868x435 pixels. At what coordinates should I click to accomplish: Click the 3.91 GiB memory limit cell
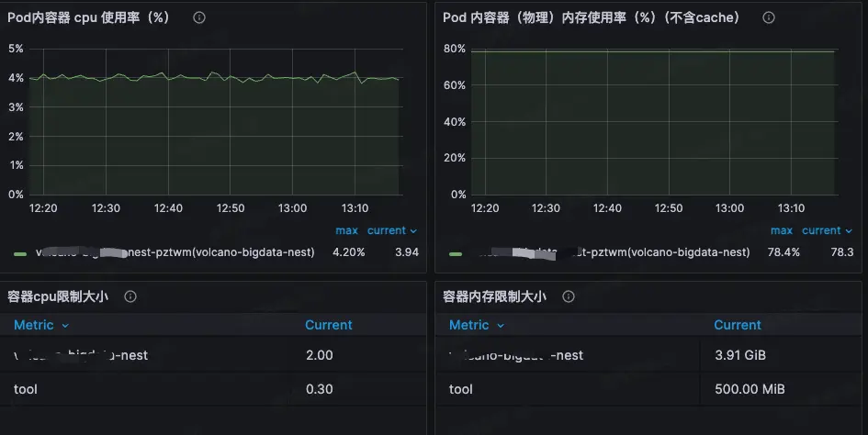[x=740, y=355]
